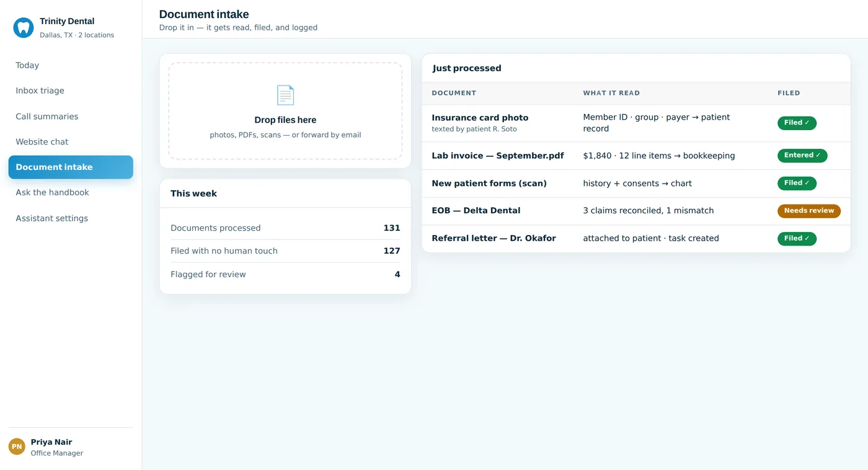Go to Inbox triage
This screenshot has height=470, width=868.
[71, 91]
